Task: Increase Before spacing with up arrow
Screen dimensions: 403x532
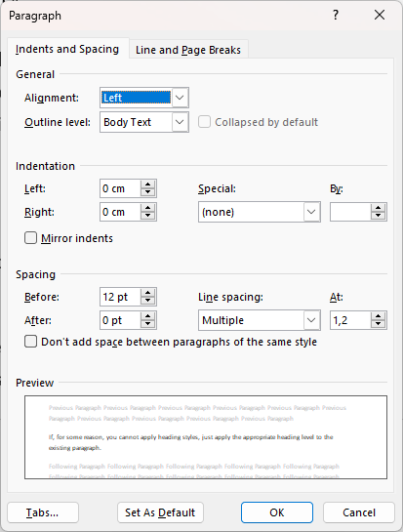Action: [x=148, y=293]
